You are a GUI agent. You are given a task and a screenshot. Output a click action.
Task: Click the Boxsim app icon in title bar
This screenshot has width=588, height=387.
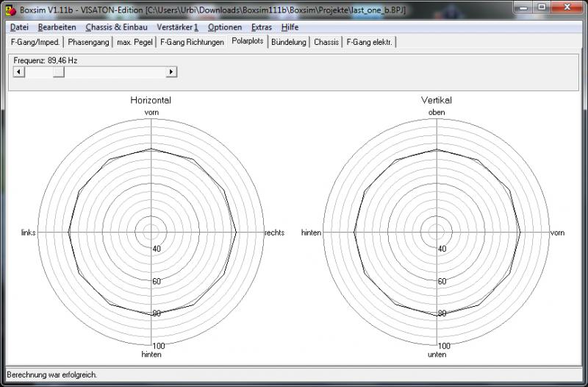(x=10, y=11)
